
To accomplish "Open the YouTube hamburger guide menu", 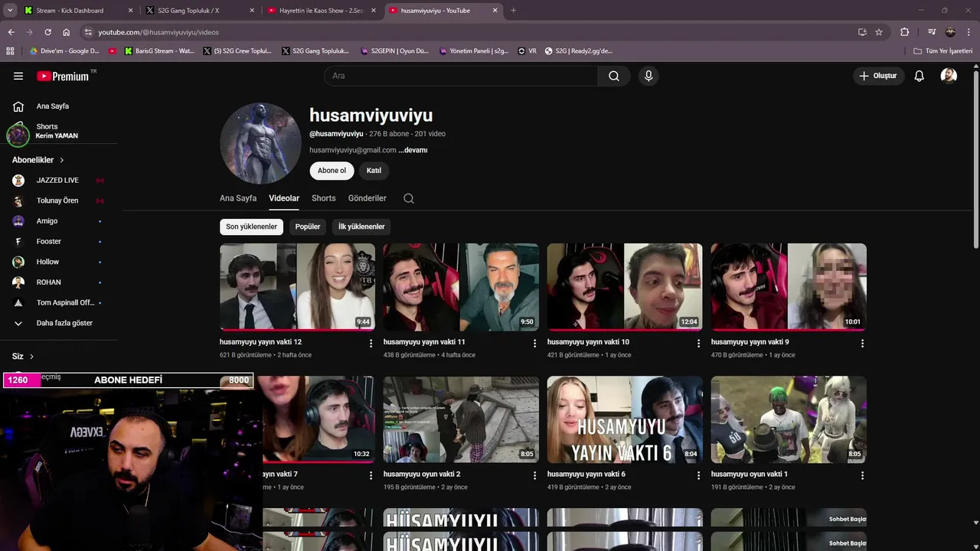I will pyautogui.click(x=18, y=76).
